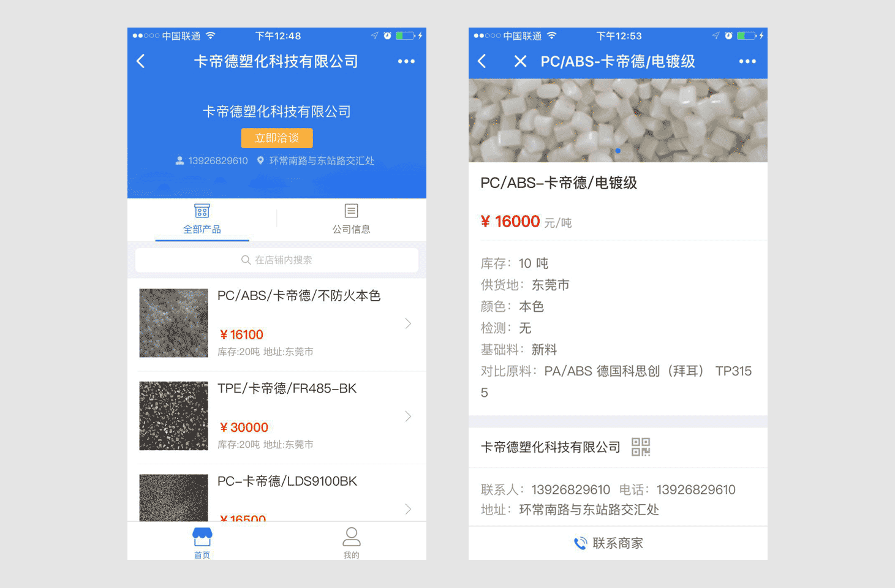Open the 首页 home tab
The width and height of the screenshot is (895, 588).
[202, 543]
